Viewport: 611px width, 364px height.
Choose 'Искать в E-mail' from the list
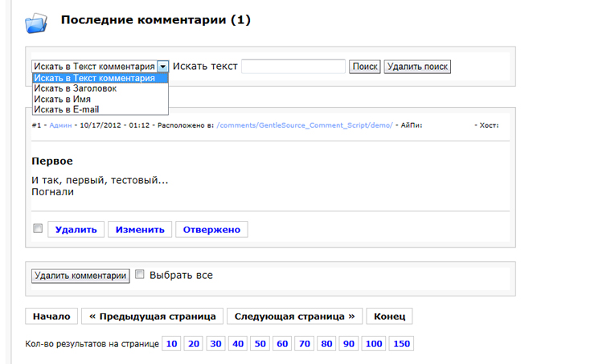100,110
